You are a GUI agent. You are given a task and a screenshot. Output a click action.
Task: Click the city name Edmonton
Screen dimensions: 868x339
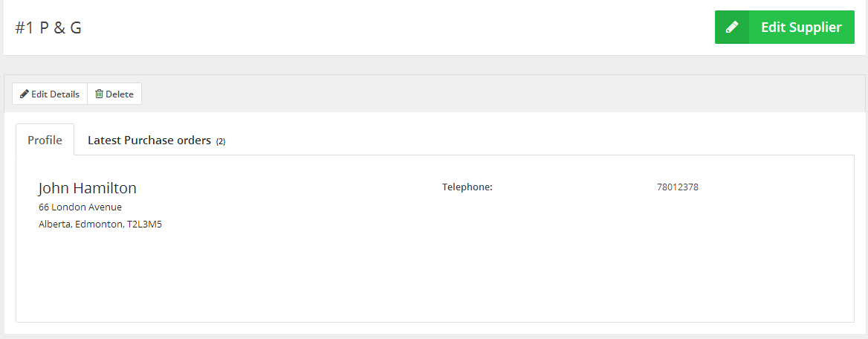pos(100,225)
